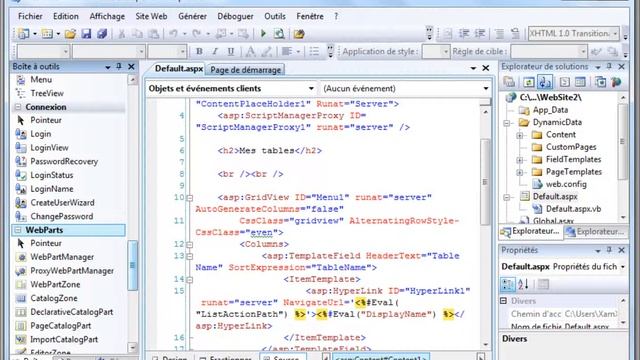Expand the Content folder node

pyautogui.click(x=520, y=135)
